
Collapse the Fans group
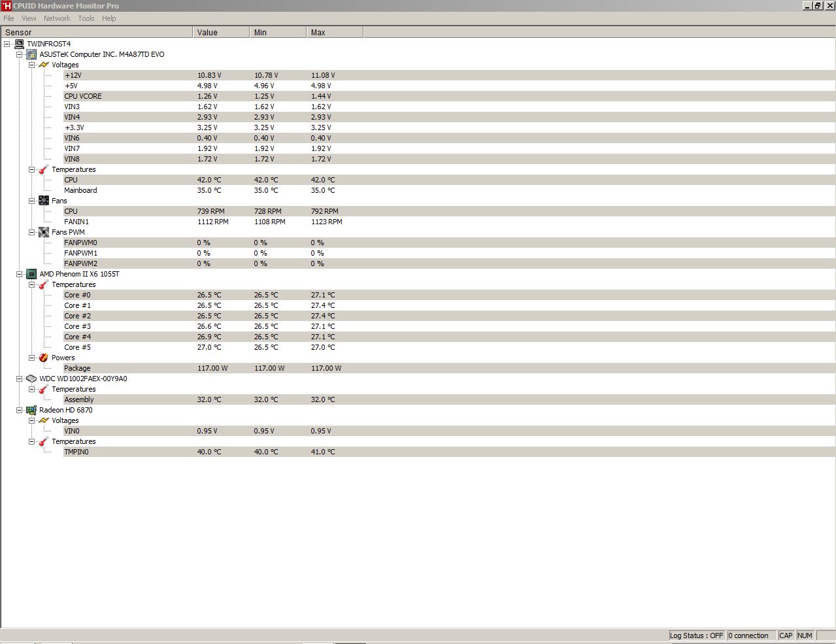click(31, 201)
